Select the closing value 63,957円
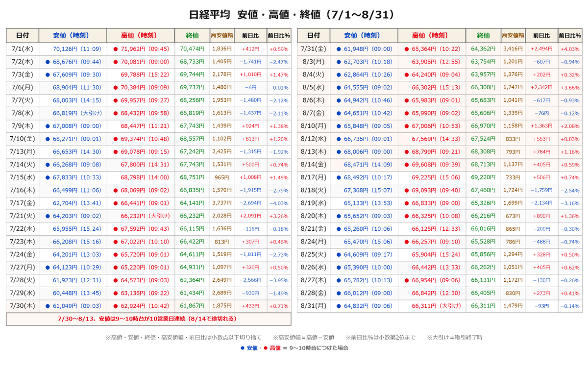This screenshot has height=371, width=588. (483, 74)
